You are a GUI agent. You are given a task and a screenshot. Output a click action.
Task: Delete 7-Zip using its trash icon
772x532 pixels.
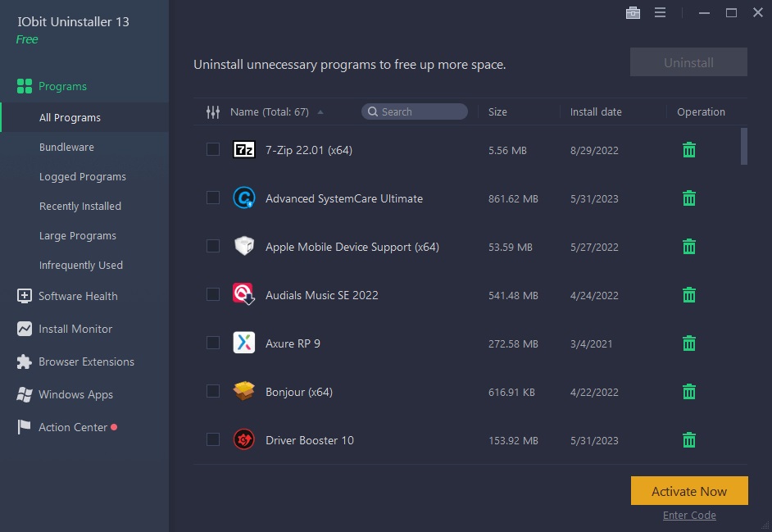point(688,150)
